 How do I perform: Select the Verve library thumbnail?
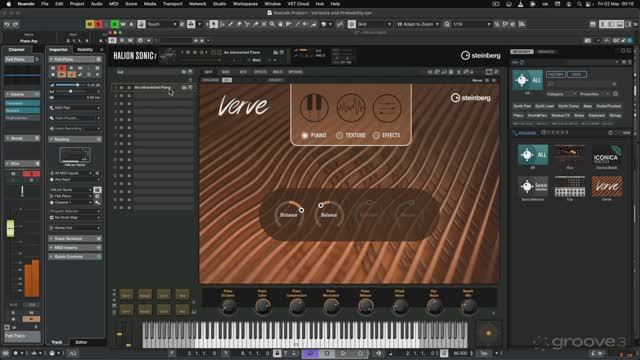pyautogui.click(x=607, y=187)
